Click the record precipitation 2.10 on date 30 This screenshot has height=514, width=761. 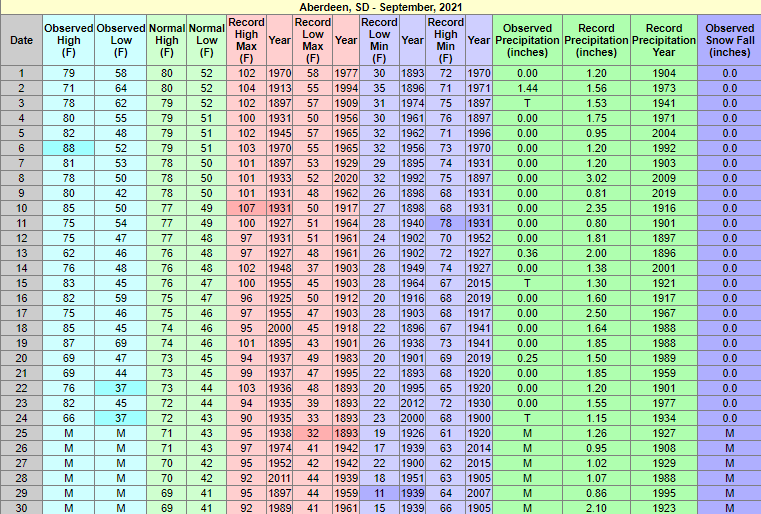(x=596, y=508)
